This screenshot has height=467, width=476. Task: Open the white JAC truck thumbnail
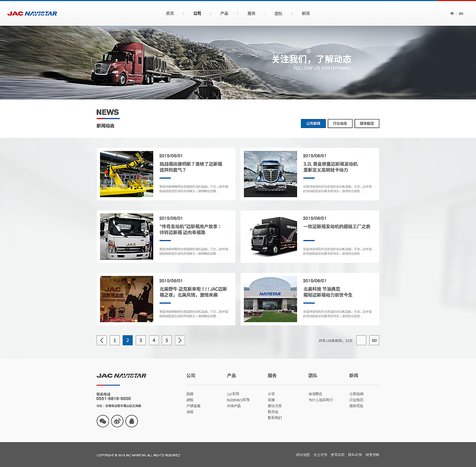pyautogui.click(x=126, y=237)
